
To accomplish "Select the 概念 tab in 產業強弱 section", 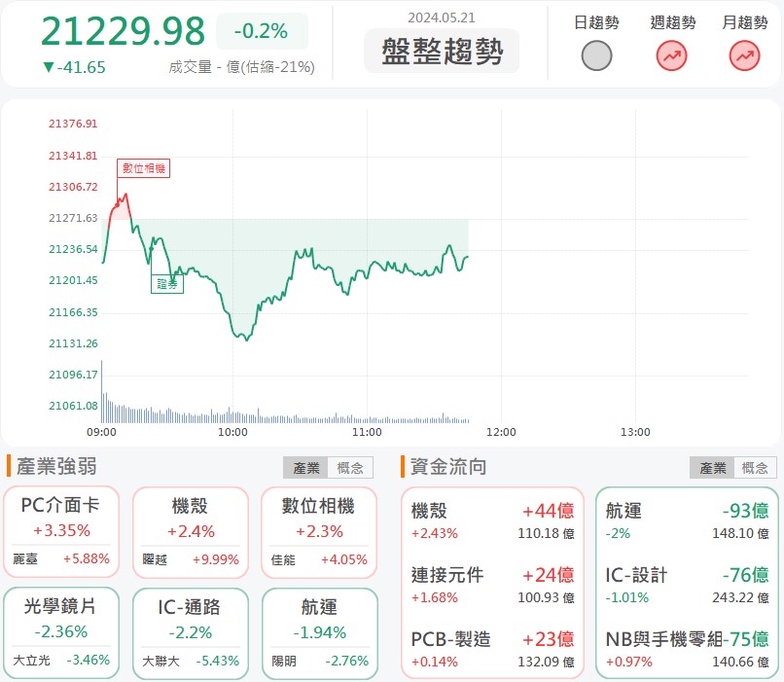I will [350, 468].
